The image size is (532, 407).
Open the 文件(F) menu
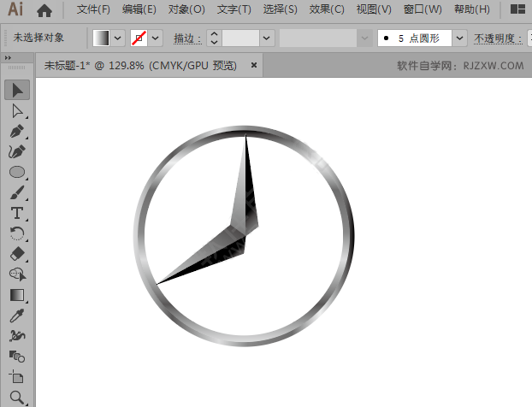point(93,9)
